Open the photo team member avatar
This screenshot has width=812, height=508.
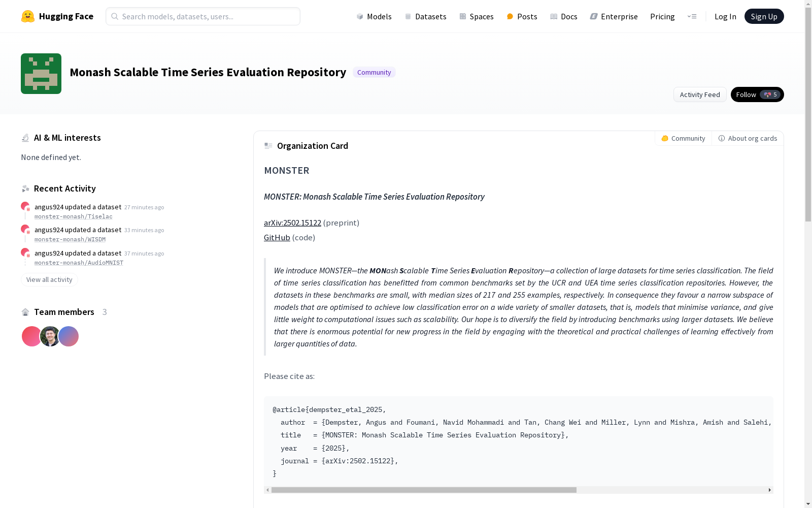[50, 336]
